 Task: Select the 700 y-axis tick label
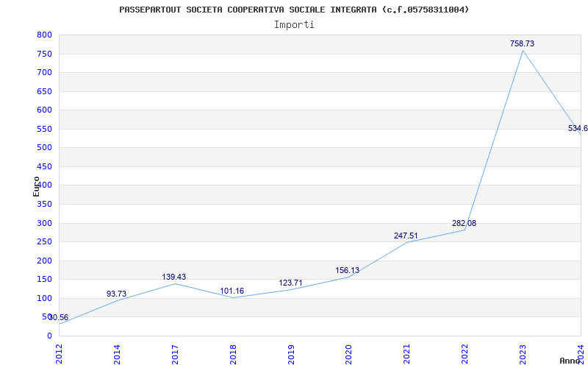coord(44,72)
